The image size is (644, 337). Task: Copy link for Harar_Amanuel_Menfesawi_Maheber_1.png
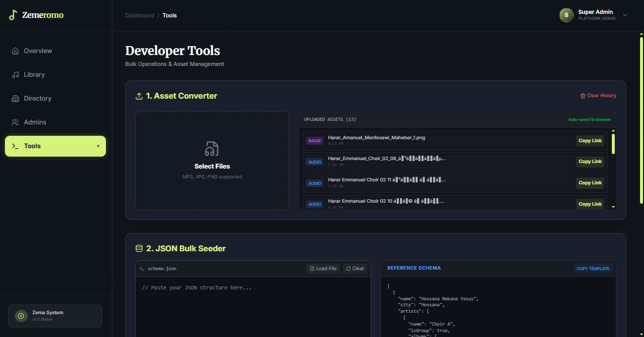click(590, 141)
